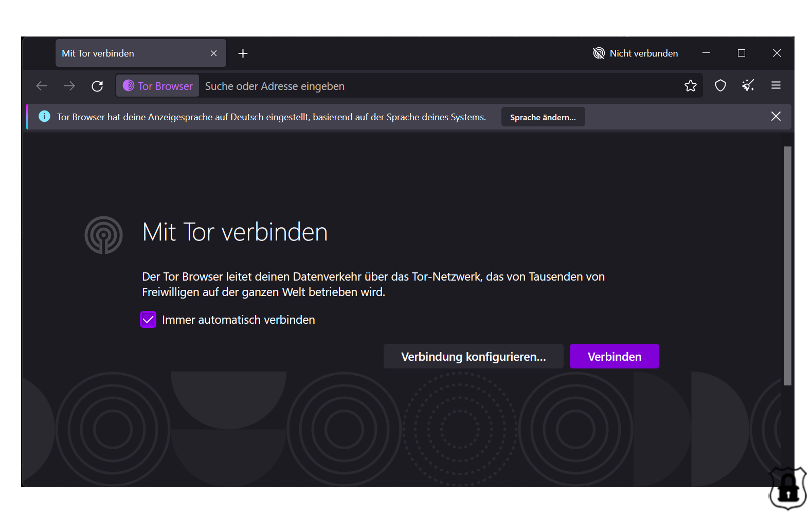Click the forward navigation arrow
812x518 pixels.
click(69, 86)
